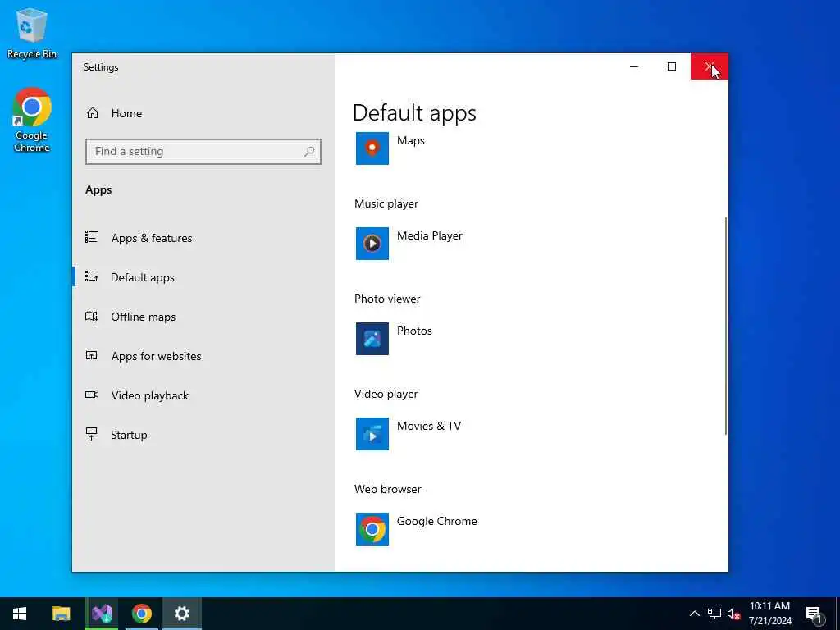Close the Settings window

(x=710, y=66)
